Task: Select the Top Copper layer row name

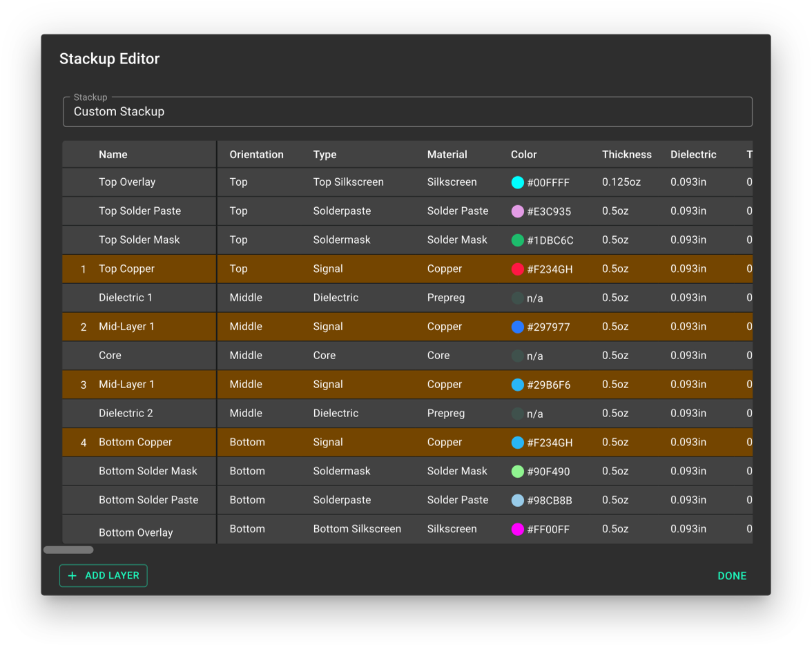Action: [x=126, y=269]
